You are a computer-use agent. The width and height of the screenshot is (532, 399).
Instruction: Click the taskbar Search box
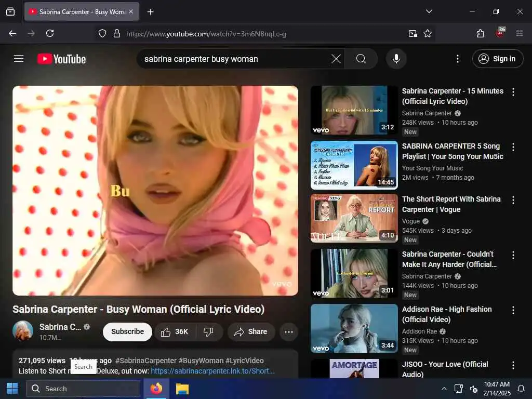point(83,389)
